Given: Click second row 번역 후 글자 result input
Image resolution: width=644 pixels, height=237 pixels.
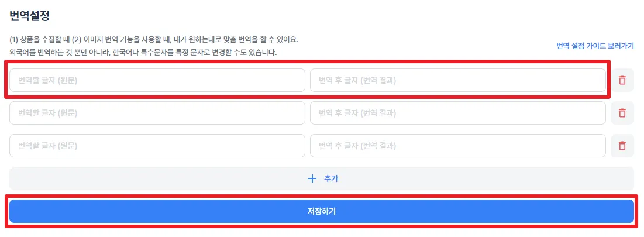Looking at the screenshot, I should [457, 113].
